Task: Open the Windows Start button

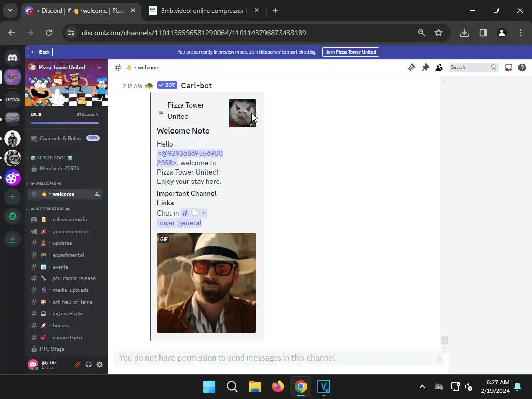Action: point(209,387)
